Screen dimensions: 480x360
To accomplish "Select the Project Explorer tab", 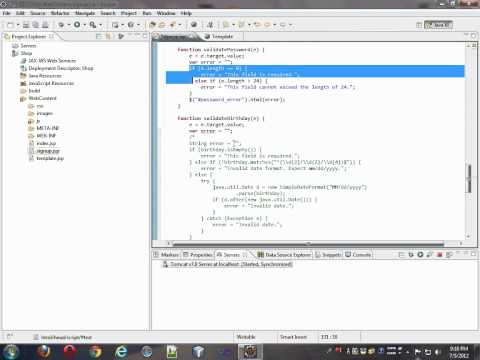I will 29,36.
